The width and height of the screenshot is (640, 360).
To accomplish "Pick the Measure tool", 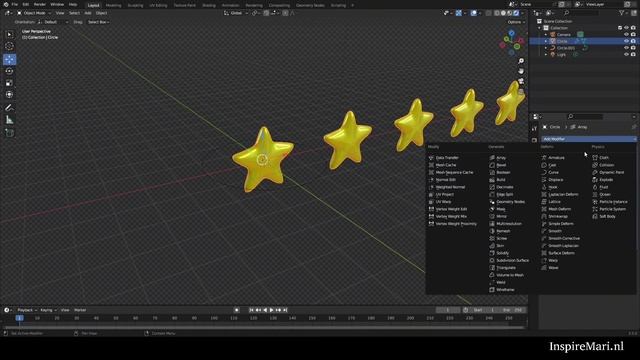I will [9, 120].
